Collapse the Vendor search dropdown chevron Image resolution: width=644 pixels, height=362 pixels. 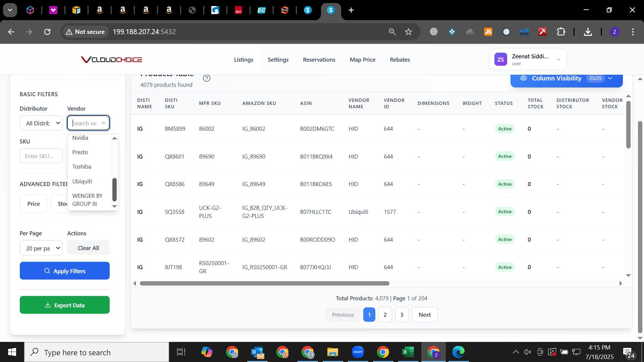[x=104, y=123]
